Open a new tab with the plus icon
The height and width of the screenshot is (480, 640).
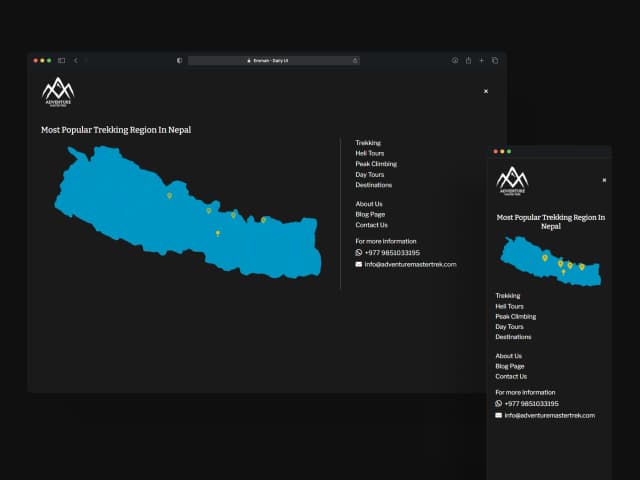(481, 60)
